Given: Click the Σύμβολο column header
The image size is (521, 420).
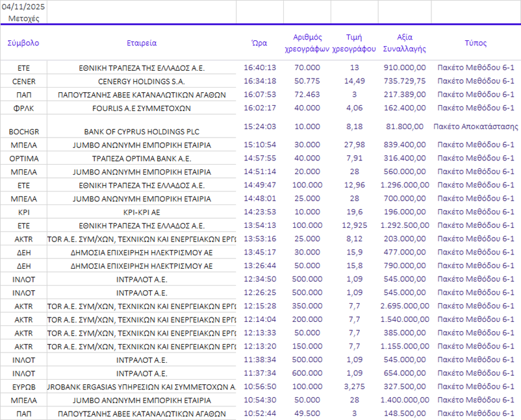Looking at the screenshot, I should 23,43.
